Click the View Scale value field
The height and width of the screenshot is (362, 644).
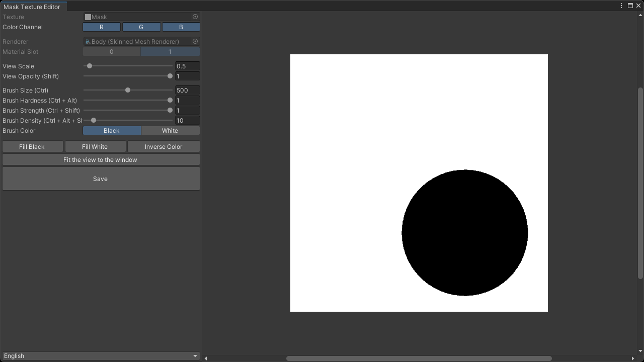pyautogui.click(x=187, y=66)
